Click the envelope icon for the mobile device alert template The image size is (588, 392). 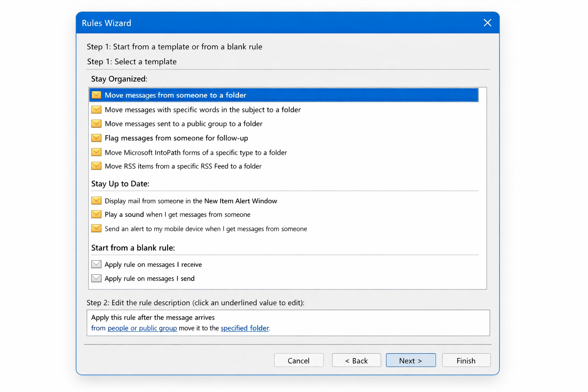[x=96, y=228]
